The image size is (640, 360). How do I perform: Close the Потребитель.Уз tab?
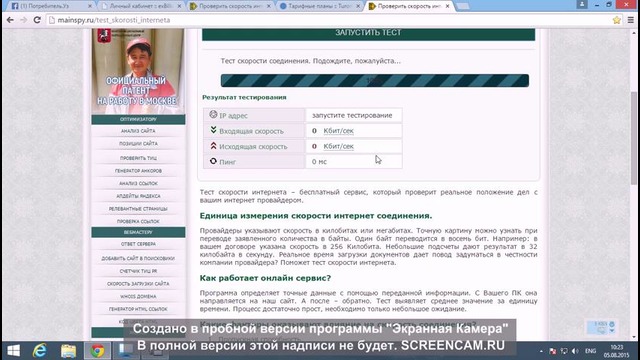[x=89, y=6]
